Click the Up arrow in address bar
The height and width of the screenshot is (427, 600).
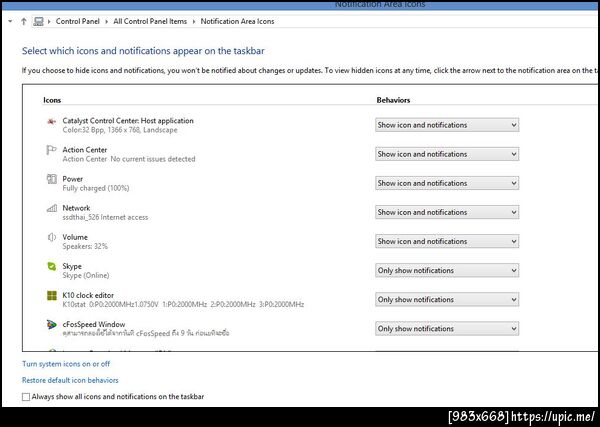click(x=24, y=21)
